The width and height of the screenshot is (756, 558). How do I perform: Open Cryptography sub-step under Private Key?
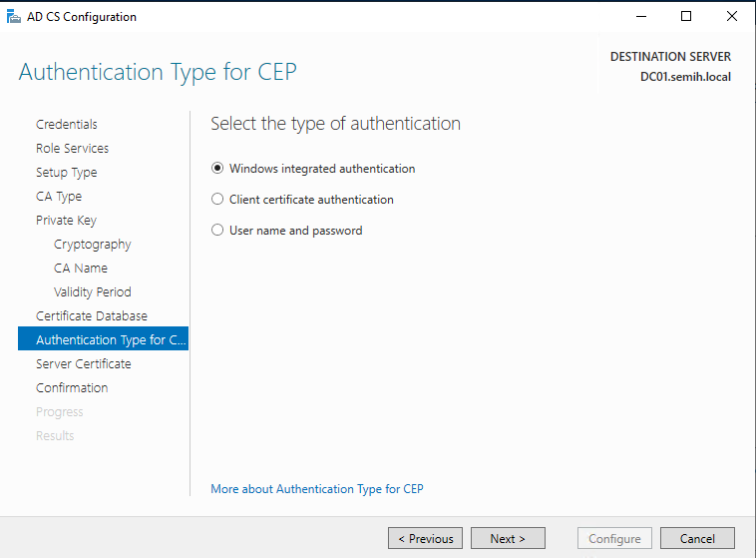click(93, 245)
